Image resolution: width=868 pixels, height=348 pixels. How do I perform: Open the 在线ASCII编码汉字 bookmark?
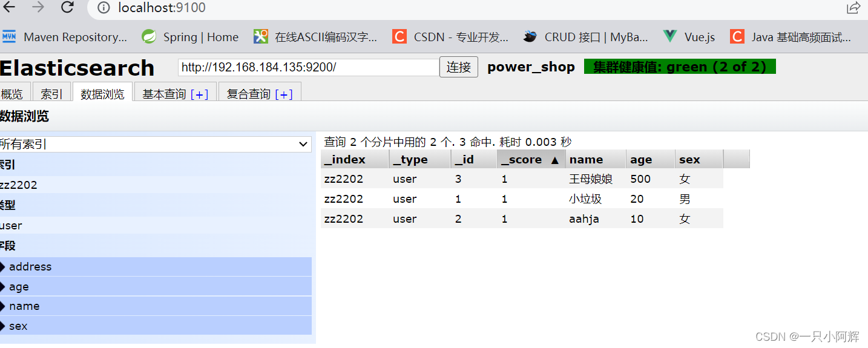click(315, 37)
